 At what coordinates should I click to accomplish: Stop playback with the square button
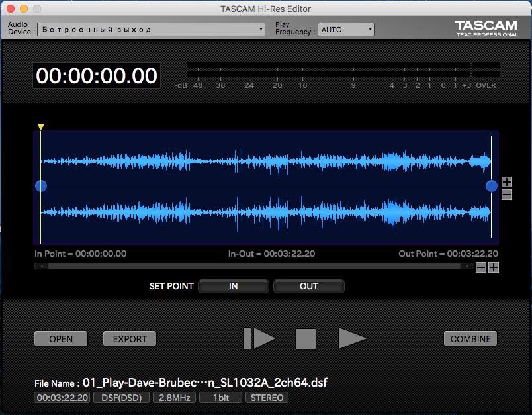tap(305, 338)
